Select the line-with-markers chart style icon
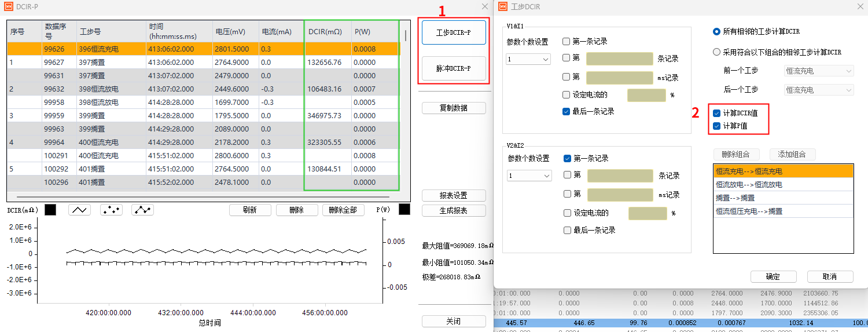This screenshot has width=868, height=332. coord(142,210)
